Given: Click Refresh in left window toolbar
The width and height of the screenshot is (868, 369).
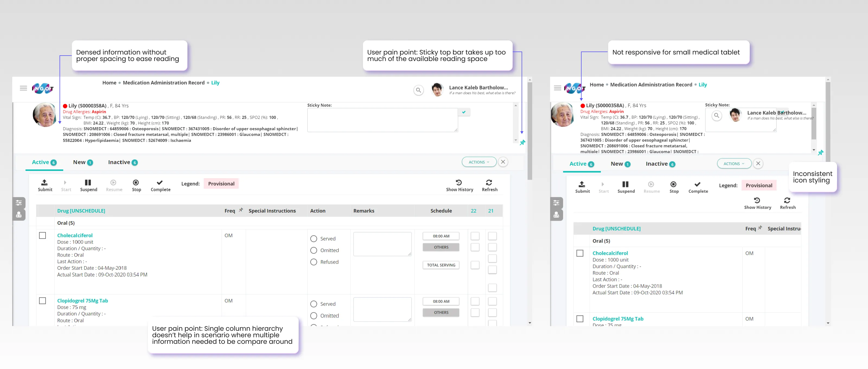Looking at the screenshot, I should (489, 185).
